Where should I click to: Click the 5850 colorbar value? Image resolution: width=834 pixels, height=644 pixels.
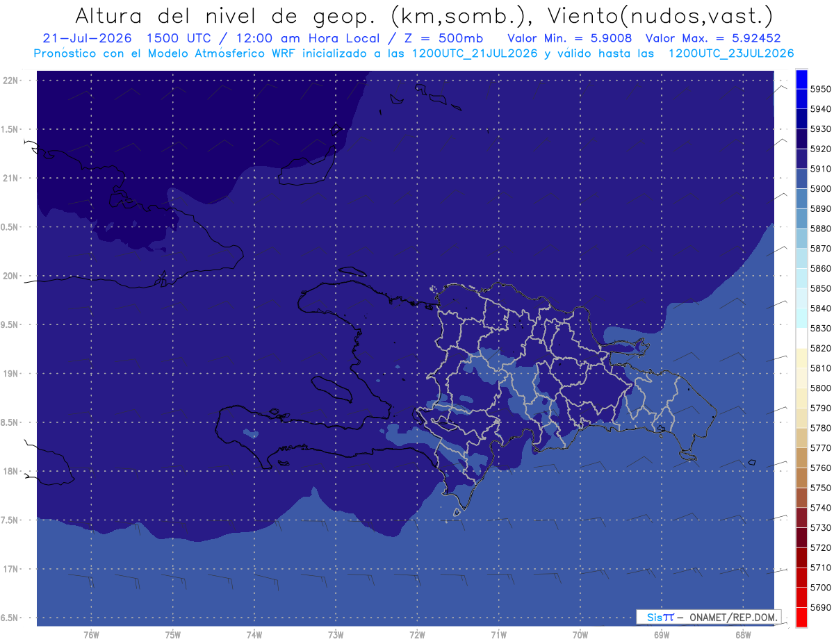[821, 288]
